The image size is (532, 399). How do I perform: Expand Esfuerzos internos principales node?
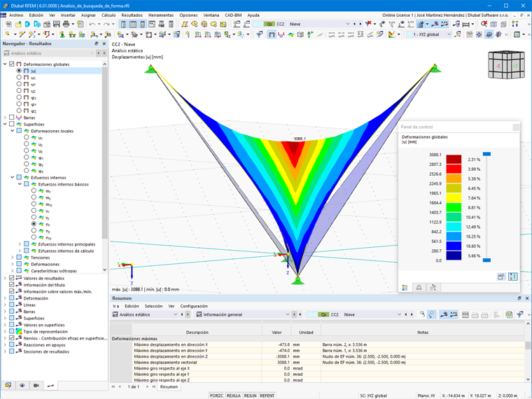pyautogui.click(x=20, y=244)
